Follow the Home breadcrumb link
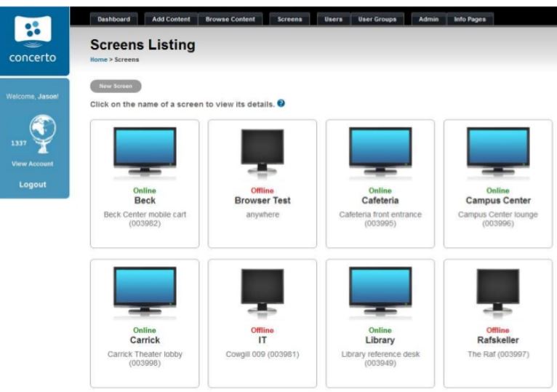557x392 pixels. 99,60
